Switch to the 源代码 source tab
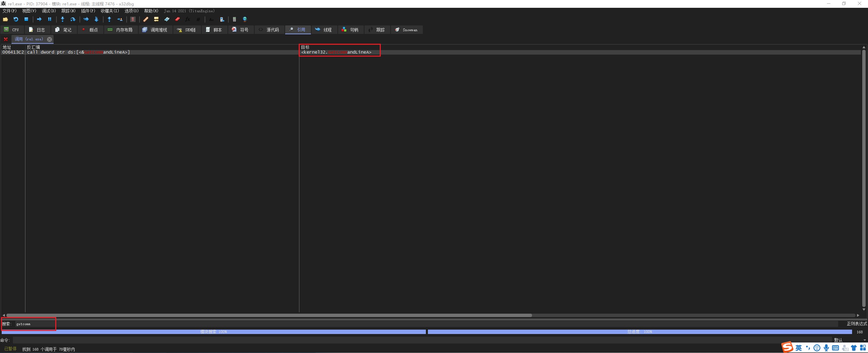868x353 pixels. (x=269, y=30)
